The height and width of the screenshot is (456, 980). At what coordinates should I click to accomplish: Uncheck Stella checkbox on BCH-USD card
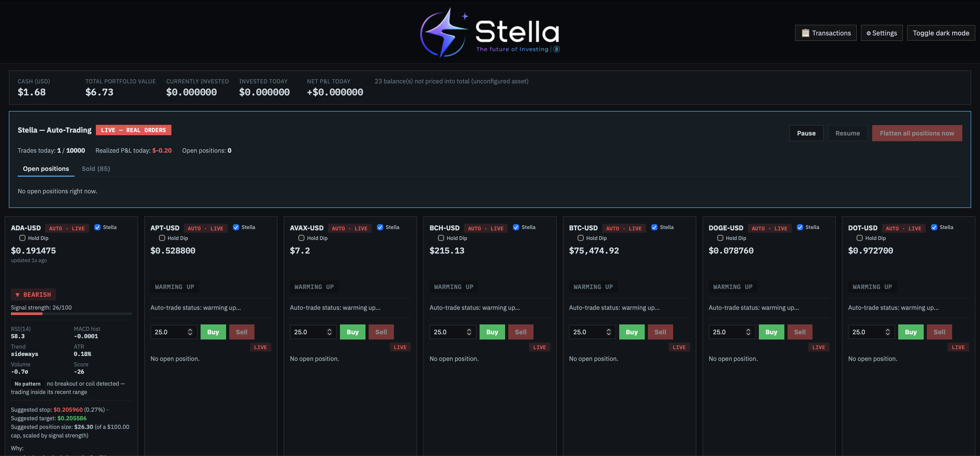(x=516, y=227)
